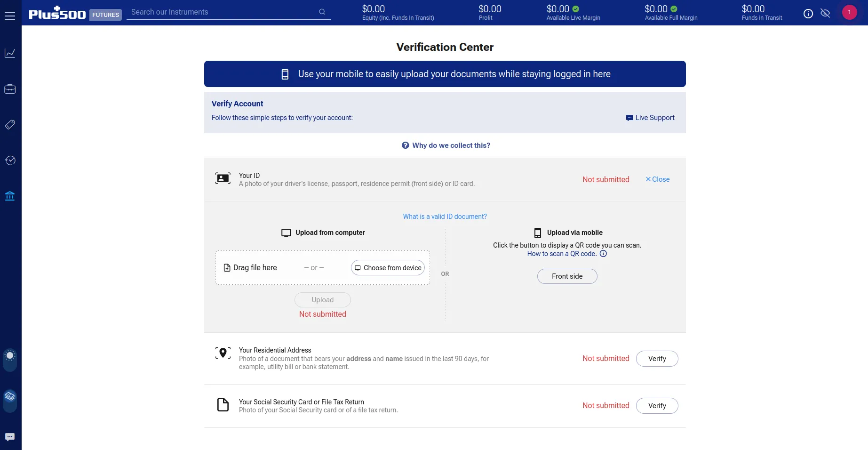The image size is (868, 450).
Task: Click the Profit $0.00 value
Action: coord(490,9)
